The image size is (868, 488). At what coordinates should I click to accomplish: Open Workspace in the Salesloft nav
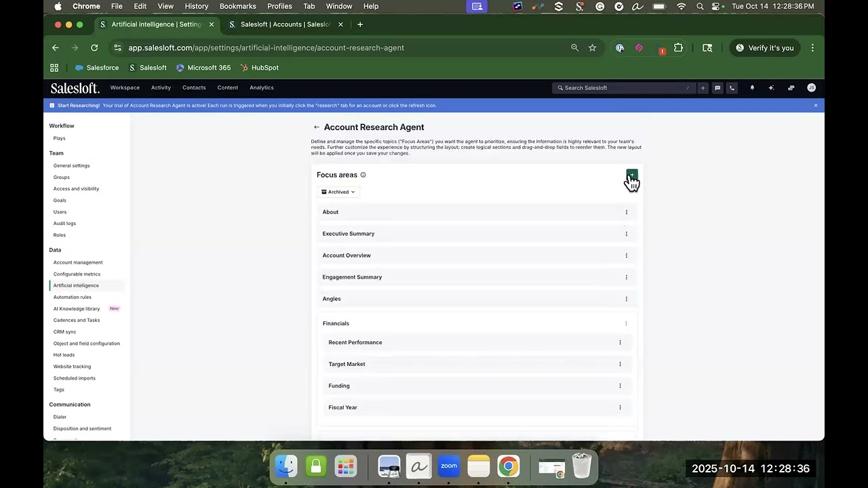pyautogui.click(x=125, y=87)
